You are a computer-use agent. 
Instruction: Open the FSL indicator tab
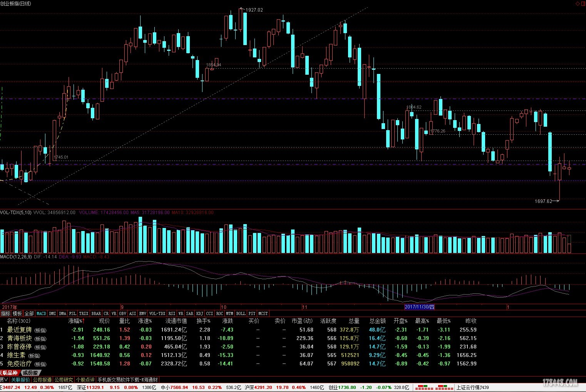tap(72, 313)
